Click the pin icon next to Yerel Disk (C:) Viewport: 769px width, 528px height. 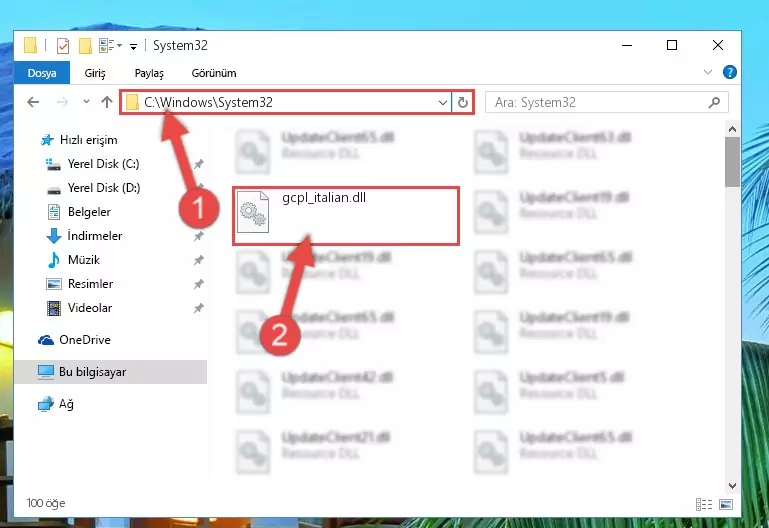click(198, 164)
